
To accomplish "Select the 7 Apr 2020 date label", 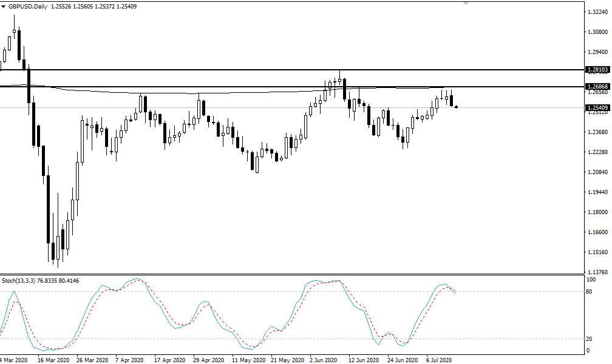I will pyautogui.click(x=129, y=360).
